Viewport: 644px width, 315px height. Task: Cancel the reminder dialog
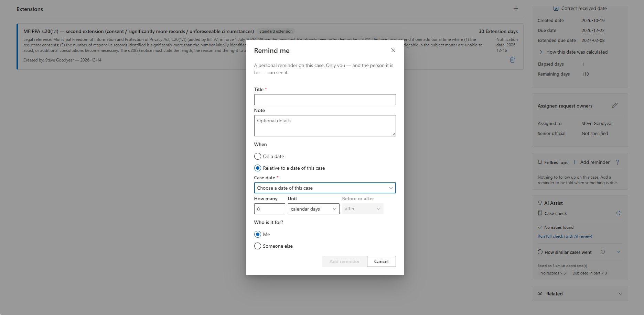381,261
